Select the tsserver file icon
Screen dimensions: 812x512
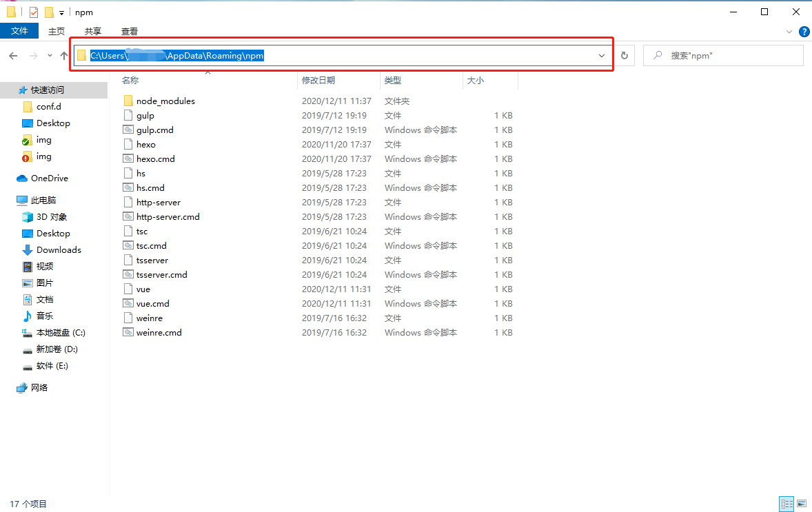click(x=128, y=260)
